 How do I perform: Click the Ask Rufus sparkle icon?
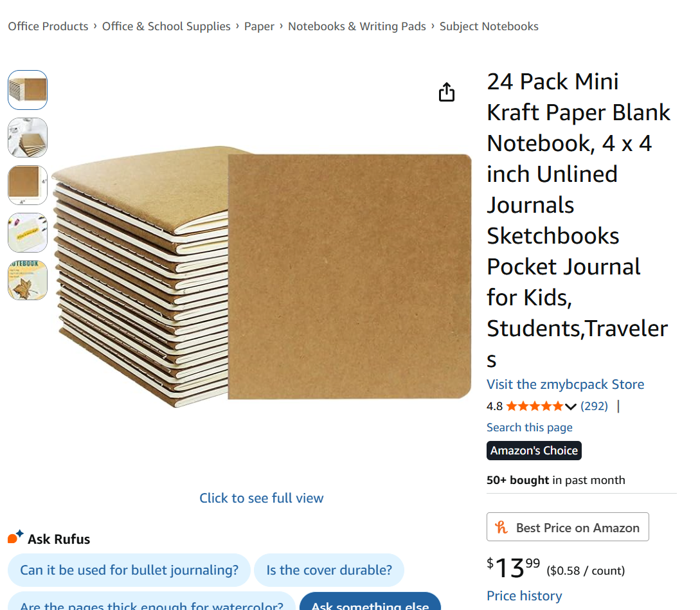point(15,537)
